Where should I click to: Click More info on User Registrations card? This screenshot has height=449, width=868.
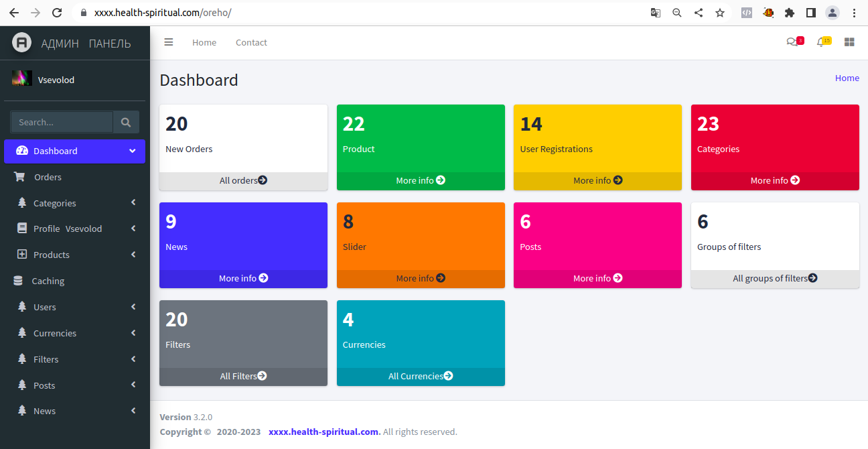click(598, 180)
